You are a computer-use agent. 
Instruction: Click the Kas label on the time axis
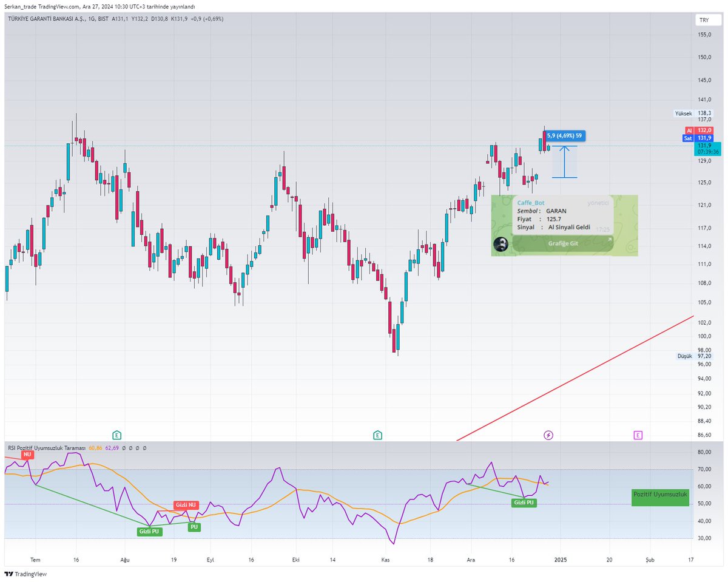point(386,560)
